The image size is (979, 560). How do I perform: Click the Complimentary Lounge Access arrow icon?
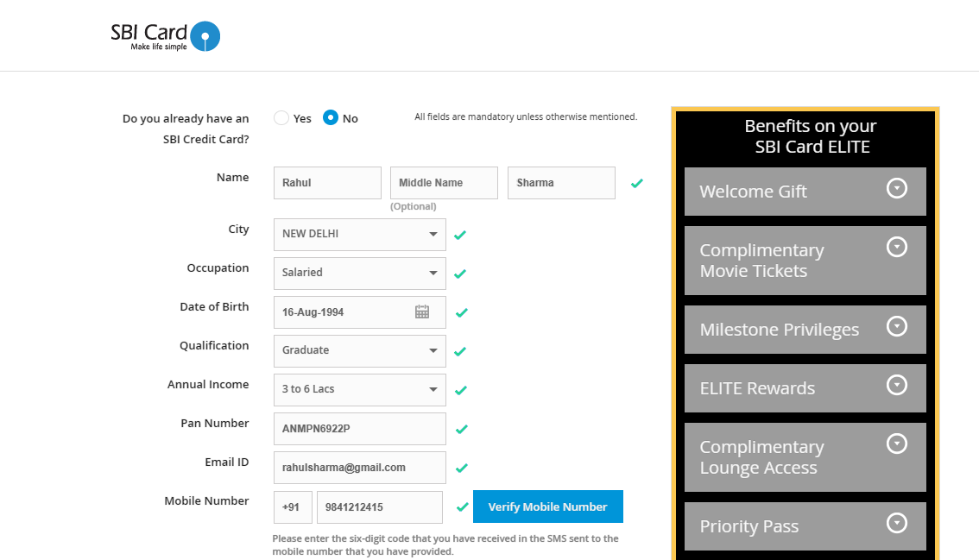pyautogui.click(x=897, y=444)
